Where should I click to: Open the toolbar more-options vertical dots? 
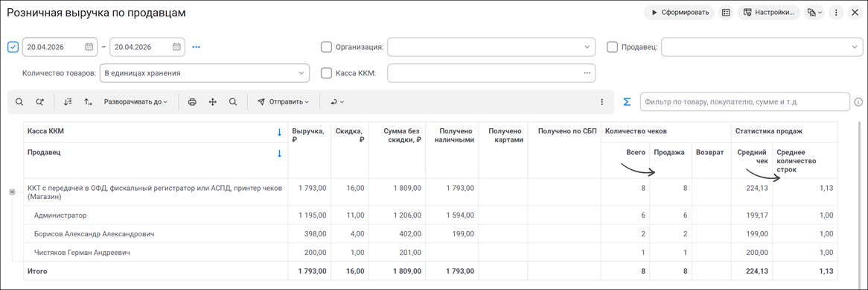pyautogui.click(x=601, y=102)
